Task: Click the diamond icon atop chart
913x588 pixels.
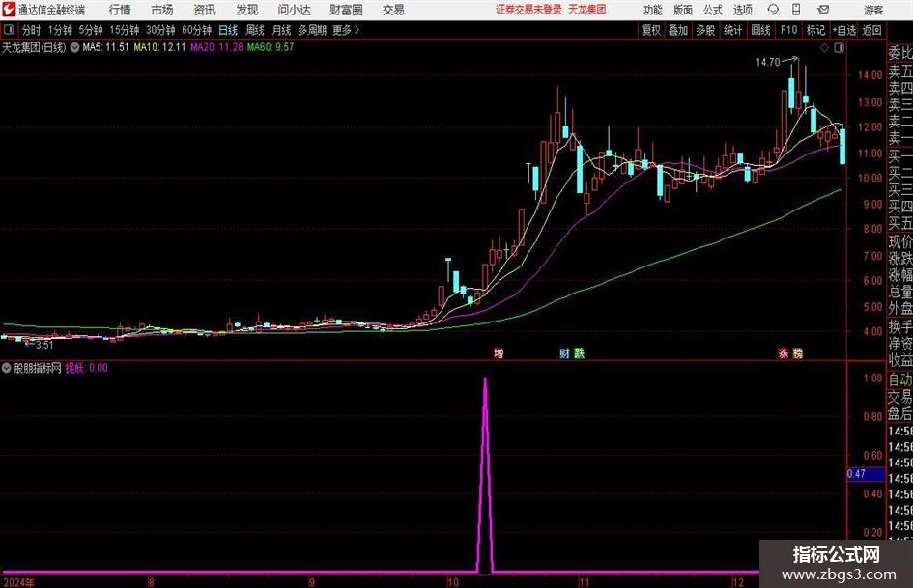Action: [x=824, y=48]
